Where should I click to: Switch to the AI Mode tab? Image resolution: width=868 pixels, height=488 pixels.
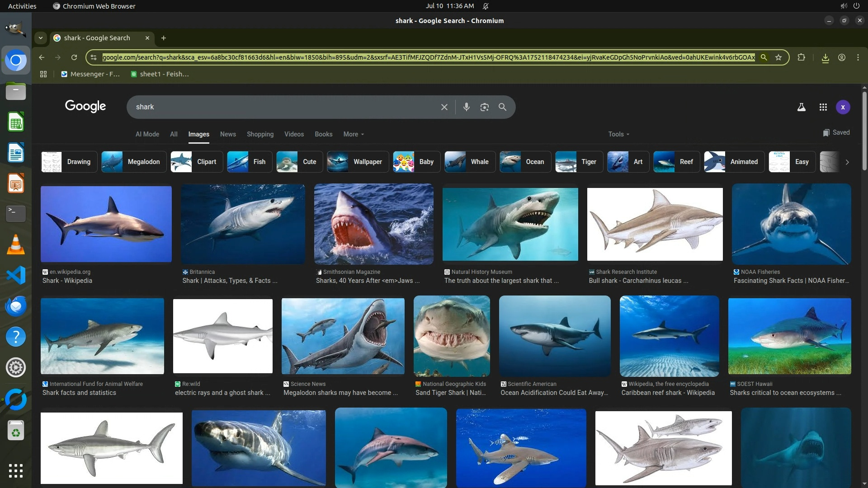tap(147, 134)
